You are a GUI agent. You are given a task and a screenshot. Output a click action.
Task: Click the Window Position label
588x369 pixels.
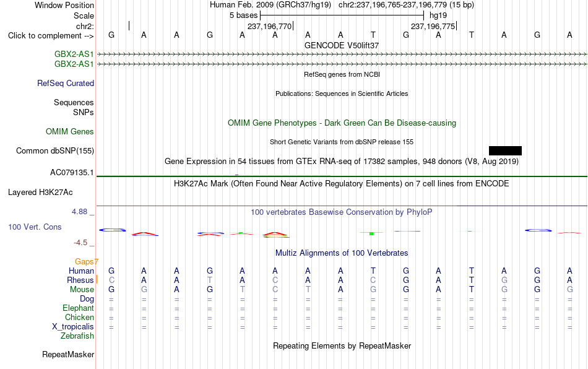tap(64, 5)
